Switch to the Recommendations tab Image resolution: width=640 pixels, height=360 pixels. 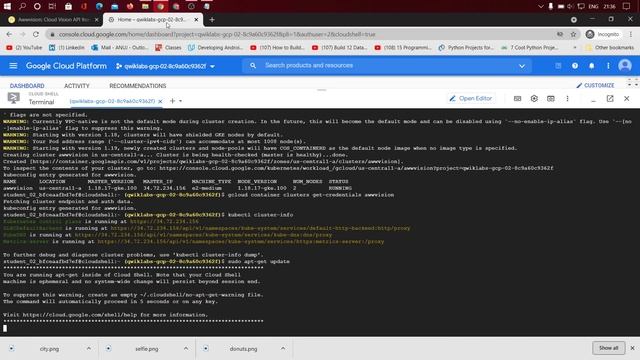[138, 86]
